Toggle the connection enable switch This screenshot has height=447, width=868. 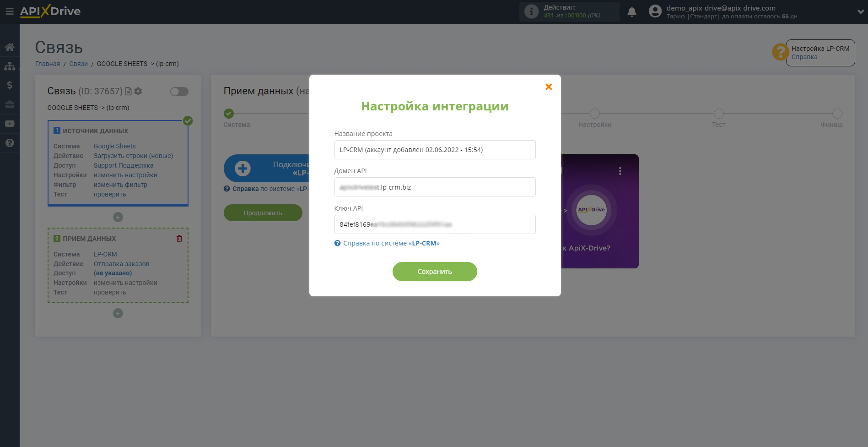coord(179,92)
